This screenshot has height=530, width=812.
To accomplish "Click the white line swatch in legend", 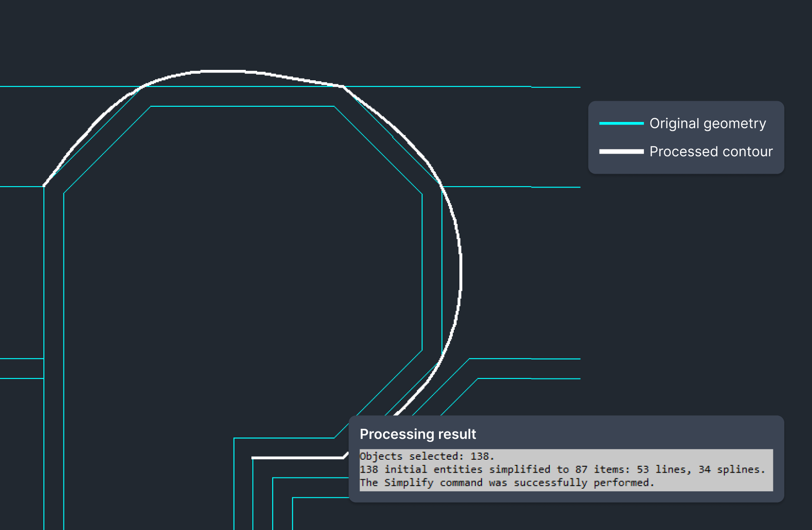I will [x=621, y=151].
